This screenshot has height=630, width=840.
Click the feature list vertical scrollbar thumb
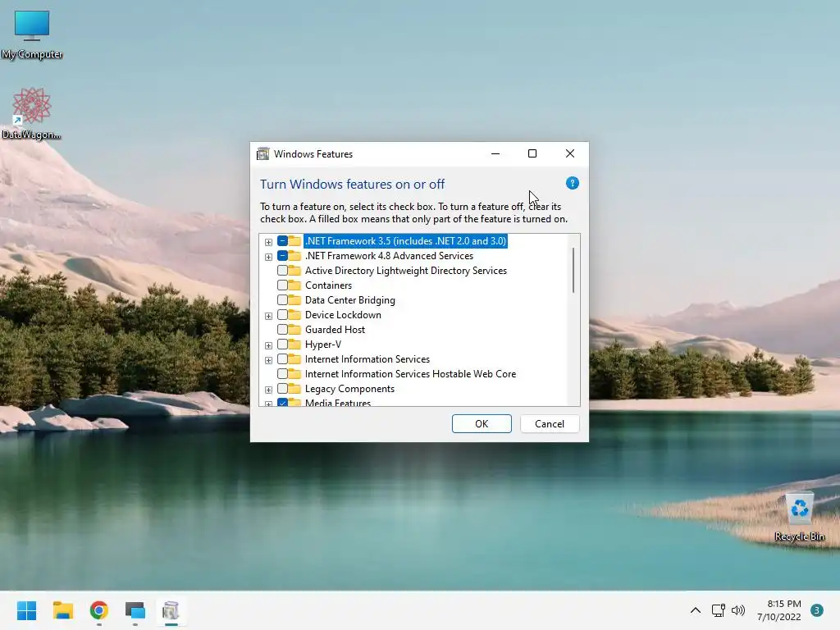573,270
